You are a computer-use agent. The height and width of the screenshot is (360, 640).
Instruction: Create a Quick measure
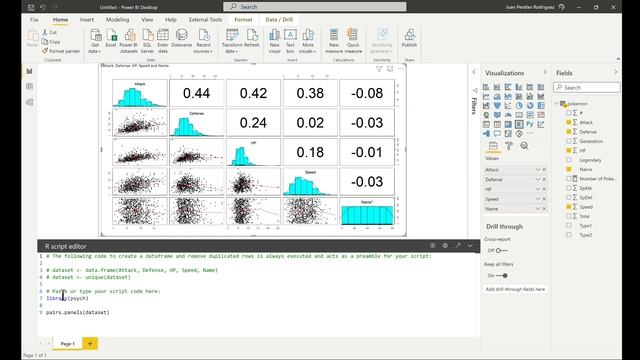(353, 41)
